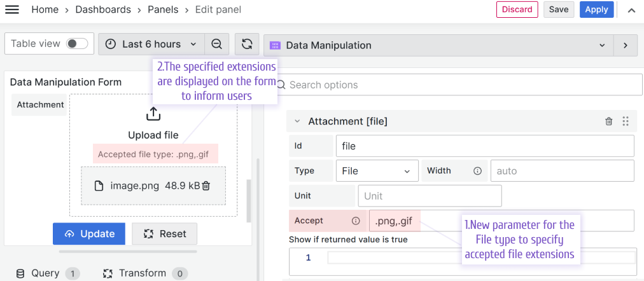Viewport: 644px width, 281px height.
Task: Open the hamburger navigation menu
Action: click(x=12, y=10)
